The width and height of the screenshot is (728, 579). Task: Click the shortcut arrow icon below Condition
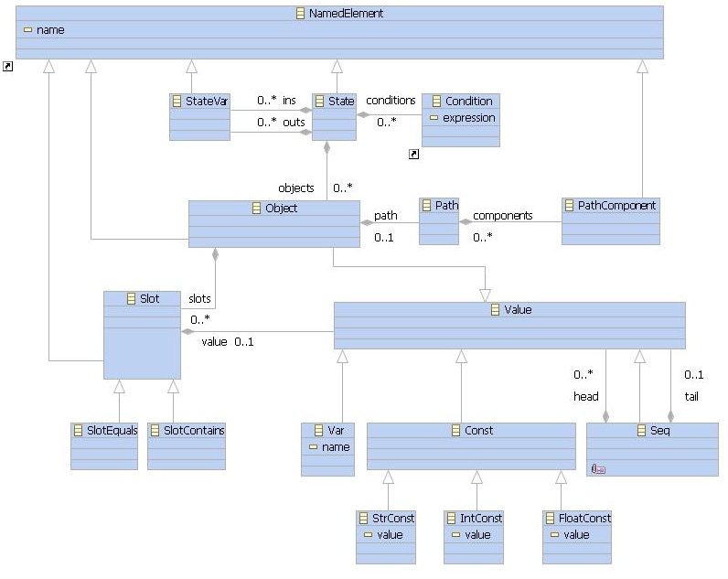[413, 155]
